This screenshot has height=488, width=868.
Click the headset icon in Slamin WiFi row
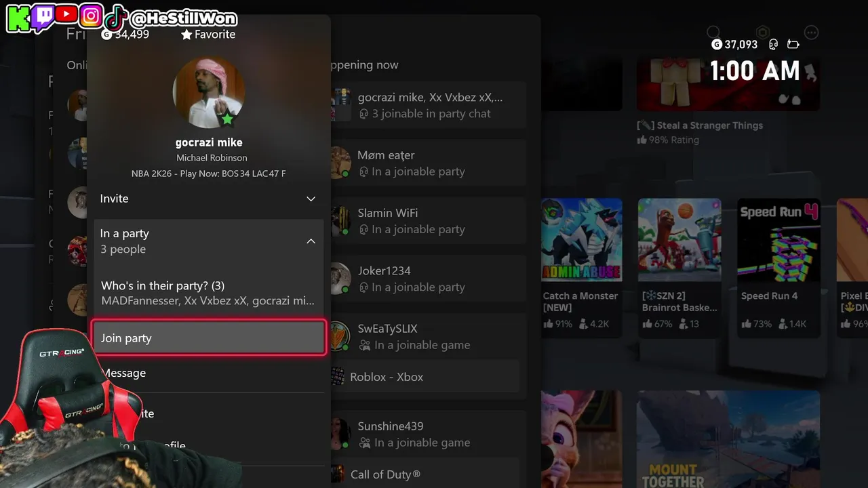tap(364, 230)
